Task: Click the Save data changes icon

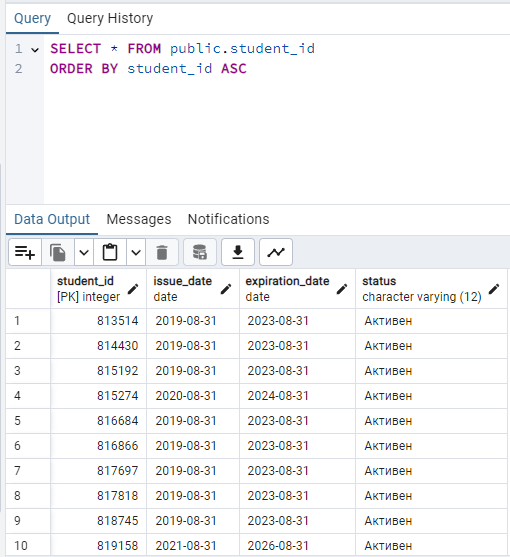Action: [200, 253]
